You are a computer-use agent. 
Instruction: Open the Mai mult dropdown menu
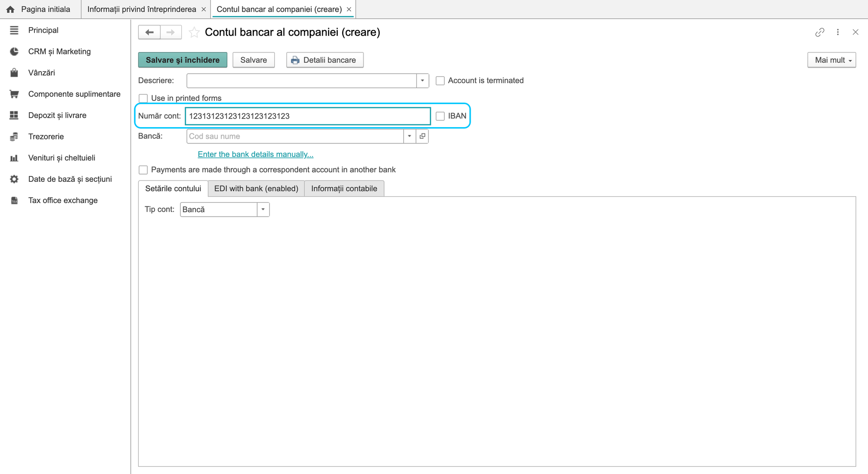(832, 60)
